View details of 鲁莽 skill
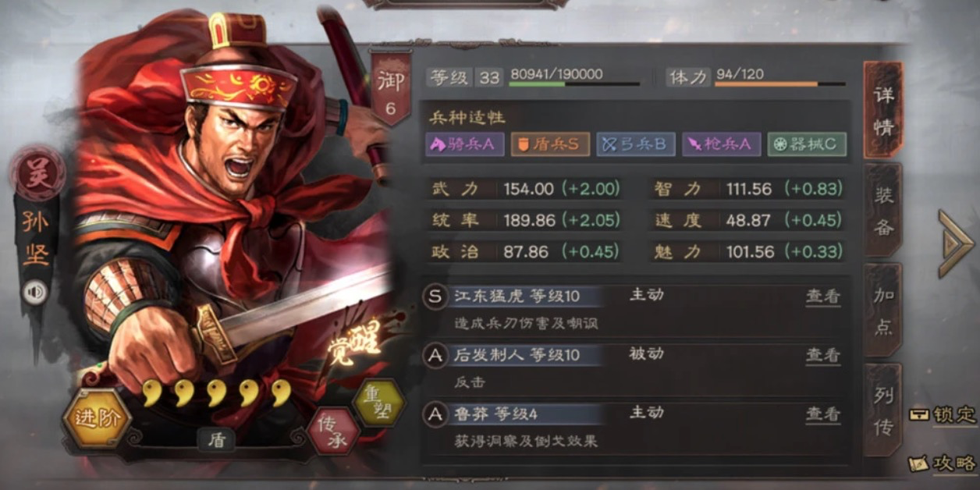Viewport: 980px width, 490px height. click(823, 414)
